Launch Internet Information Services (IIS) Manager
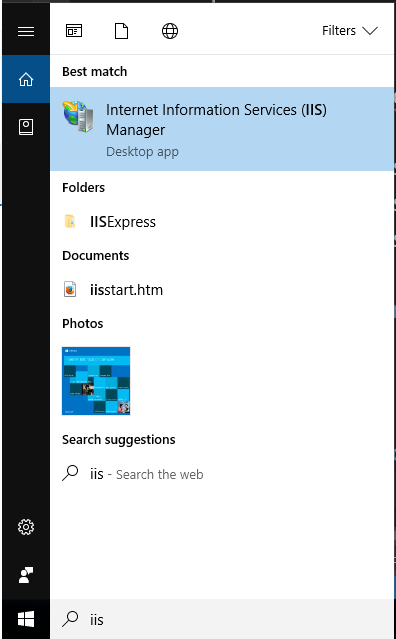This screenshot has width=396, height=639. [222, 129]
